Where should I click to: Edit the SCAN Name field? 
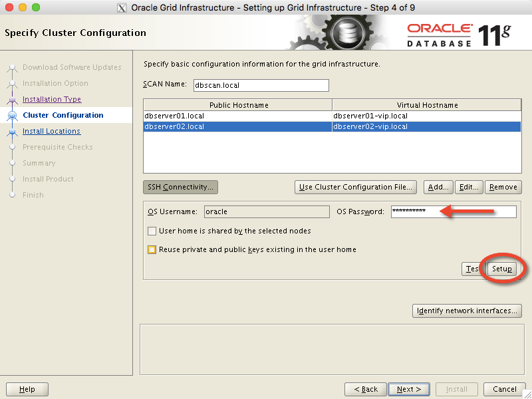261,85
